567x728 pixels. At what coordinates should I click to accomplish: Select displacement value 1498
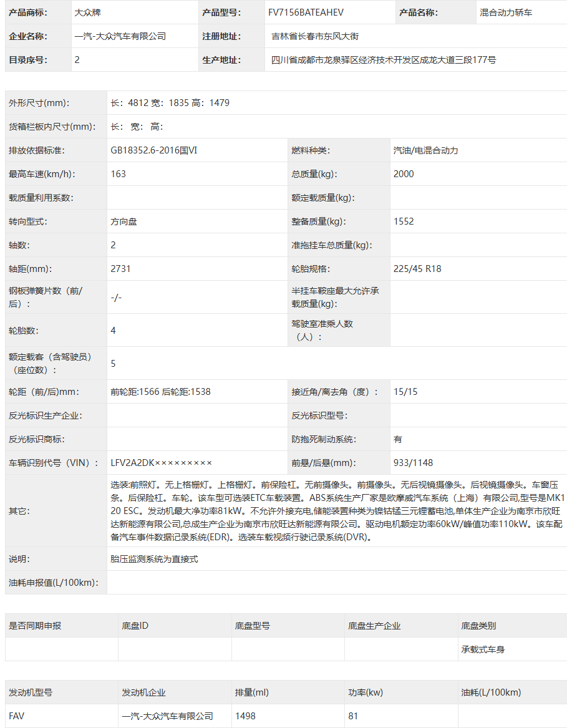pyautogui.click(x=245, y=716)
